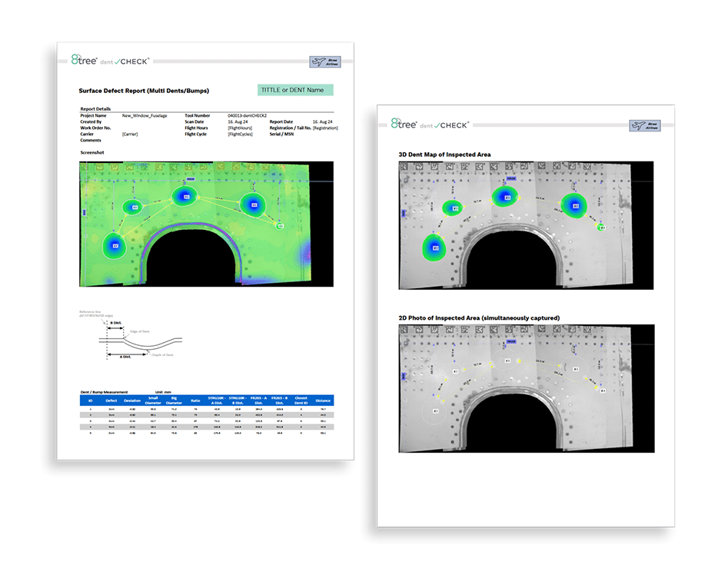The height and width of the screenshot is (585, 728).
Task: Click the 'Defect' column header in measurement table
Action: (x=111, y=401)
